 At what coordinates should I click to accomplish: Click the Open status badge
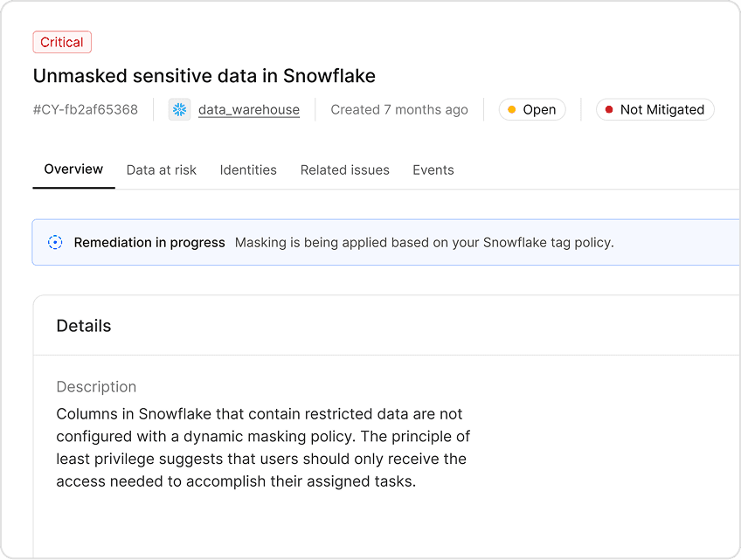531,109
